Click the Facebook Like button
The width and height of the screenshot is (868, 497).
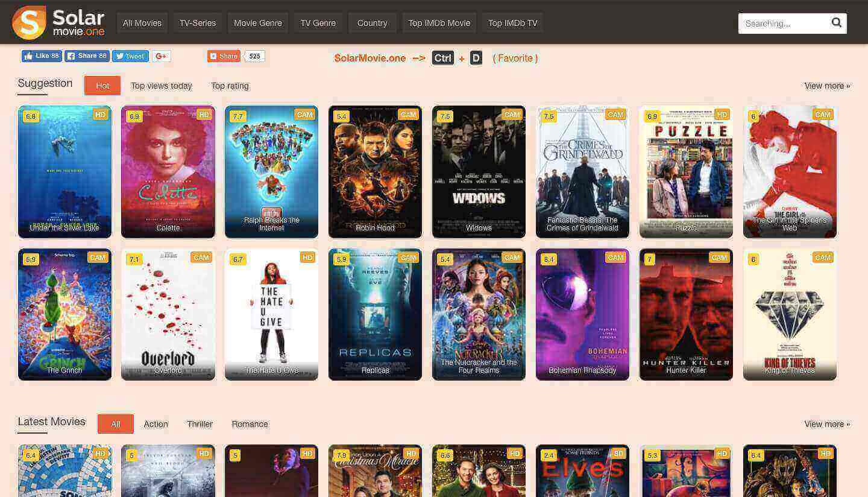pos(42,56)
